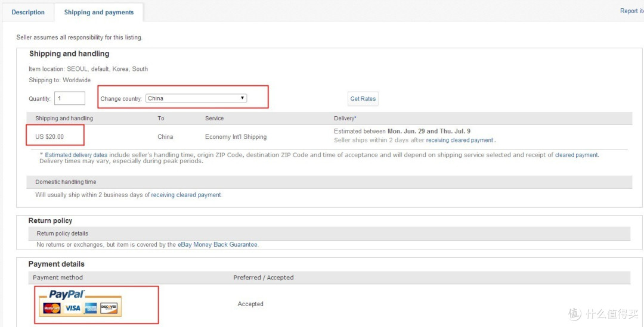Click the Discover card icon
The image size is (644, 327).
109,308
